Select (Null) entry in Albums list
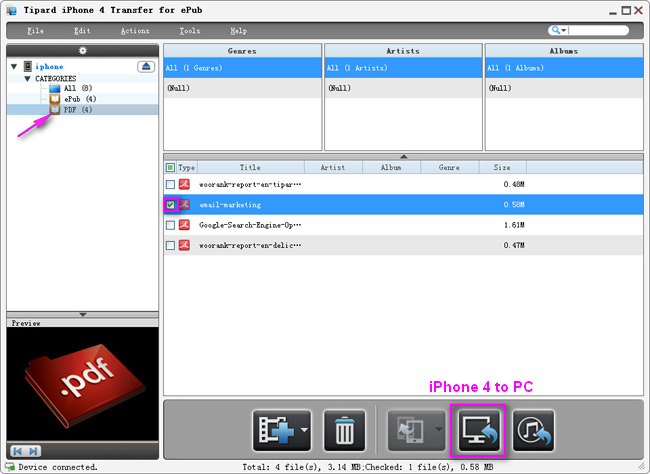The height and width of the screenshot is (474, 650). [564, 88]
